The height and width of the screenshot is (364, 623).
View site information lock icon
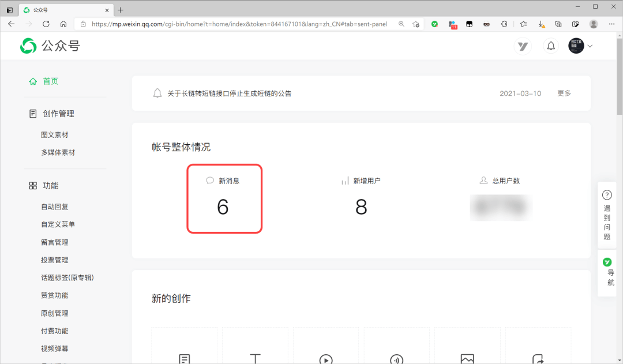[x=83, y=24]
